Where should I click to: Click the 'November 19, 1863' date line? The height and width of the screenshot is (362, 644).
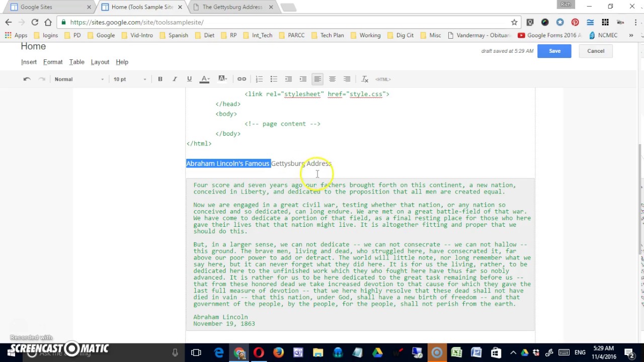point(224,324)
